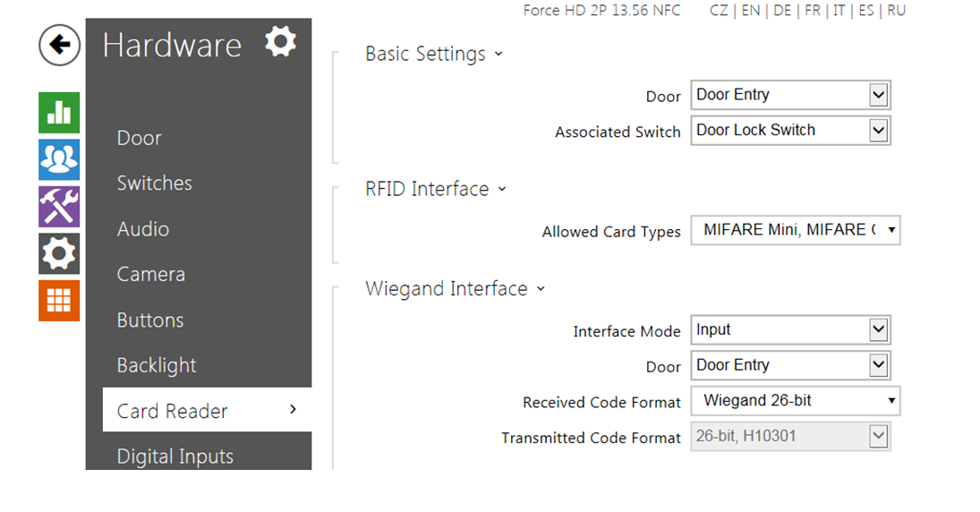Open the Interface Mode dropdown
Image resolution: width=980 pixels, height=512 pixels.
pos(790,330)
